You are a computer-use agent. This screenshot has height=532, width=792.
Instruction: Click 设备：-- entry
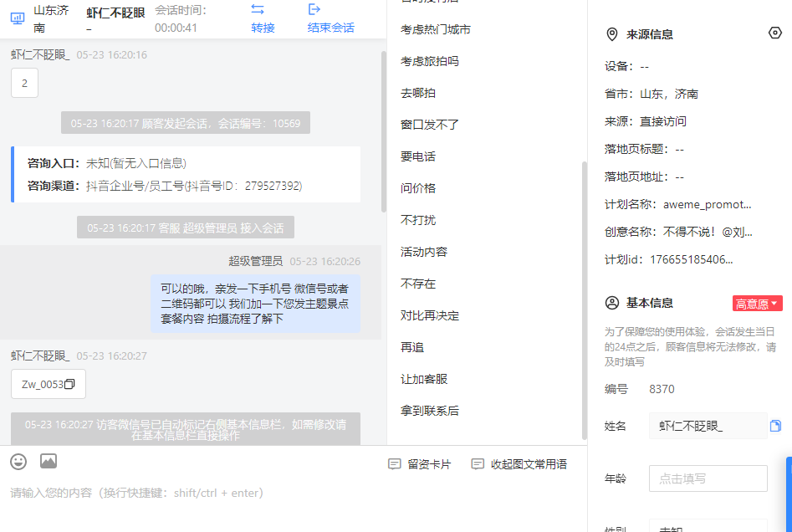(x=627, y=66)
